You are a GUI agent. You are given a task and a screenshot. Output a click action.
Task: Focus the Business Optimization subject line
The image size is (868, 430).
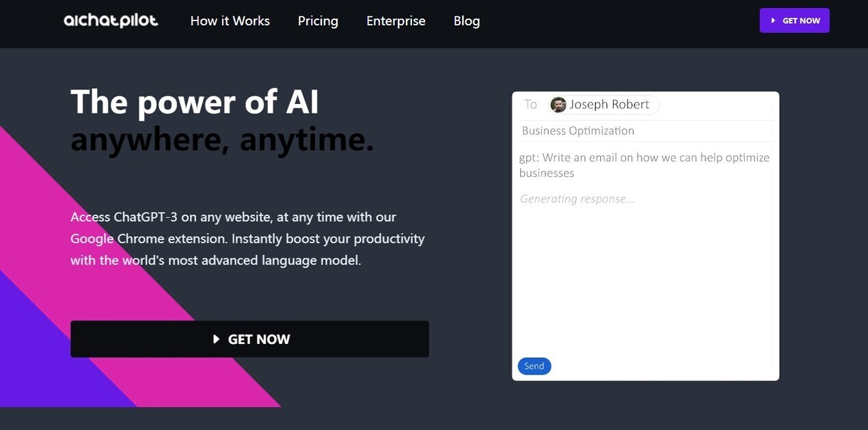coord(578,131)
